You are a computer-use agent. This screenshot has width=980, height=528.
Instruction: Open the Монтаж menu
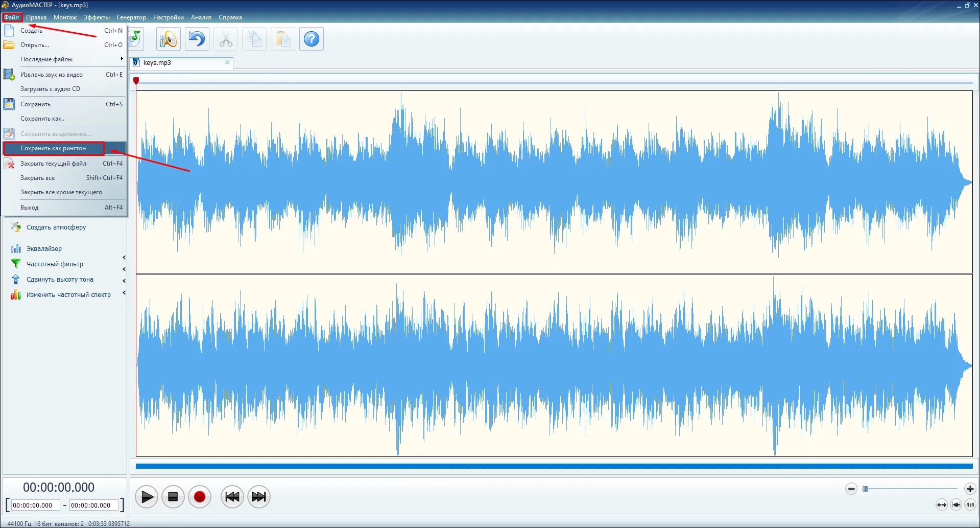(65, 17)
